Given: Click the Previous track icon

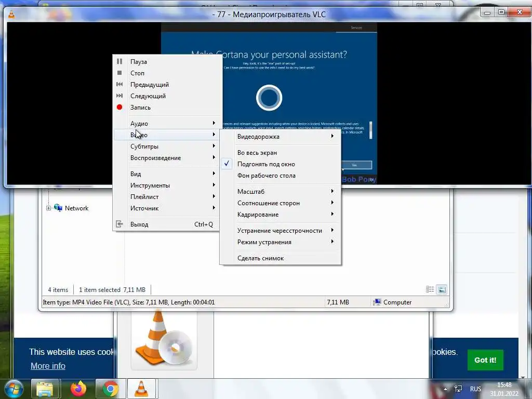Looking at the screenshot, I should 119,84.
